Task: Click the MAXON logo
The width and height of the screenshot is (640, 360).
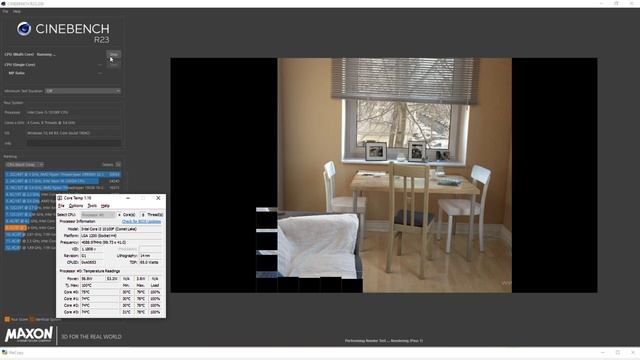Action: (x=29, y=335)
